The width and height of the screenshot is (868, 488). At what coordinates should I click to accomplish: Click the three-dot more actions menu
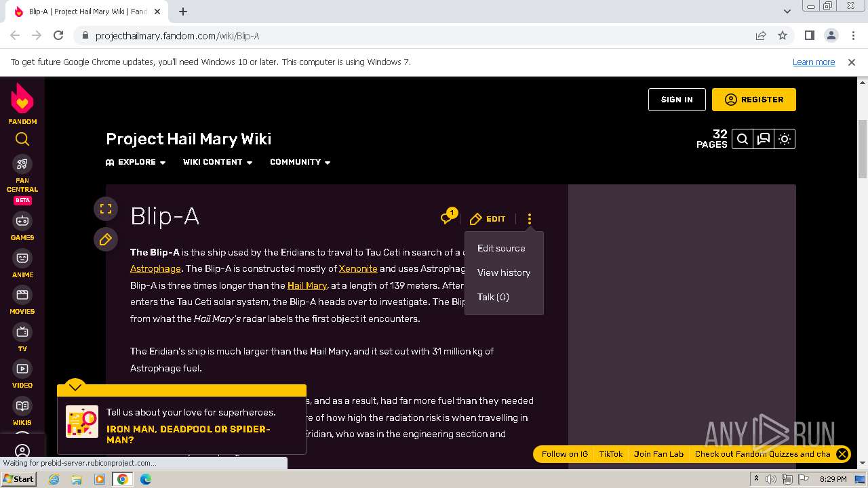pyautogui.click(x=530, y=219)
